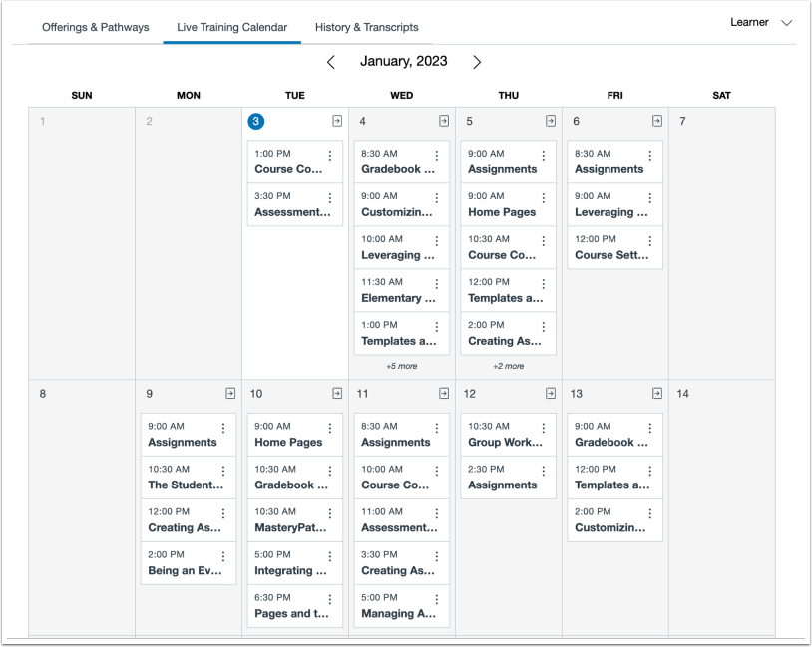Open day view icon for Friday 6

point(657,121)
